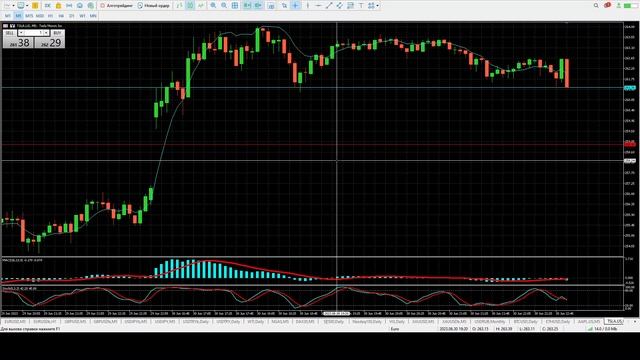Select the equidistant channel tool
This screenshot has height=360, width=640.
tap(340, 6)
